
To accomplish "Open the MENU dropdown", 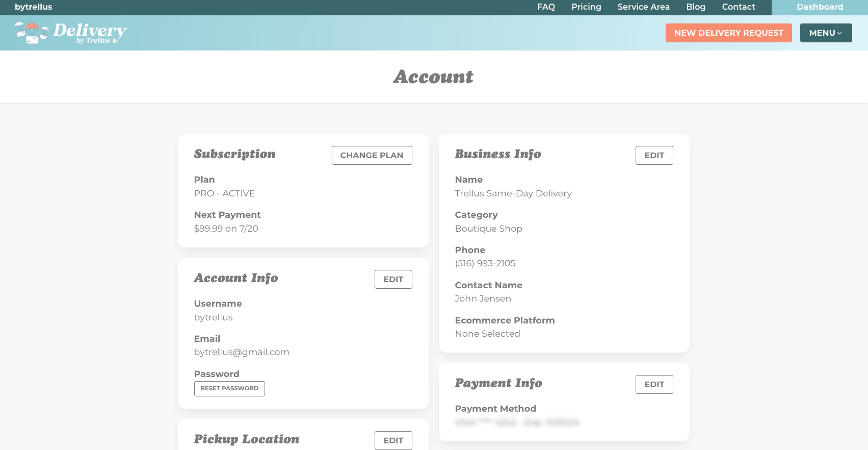I will 826,33.
